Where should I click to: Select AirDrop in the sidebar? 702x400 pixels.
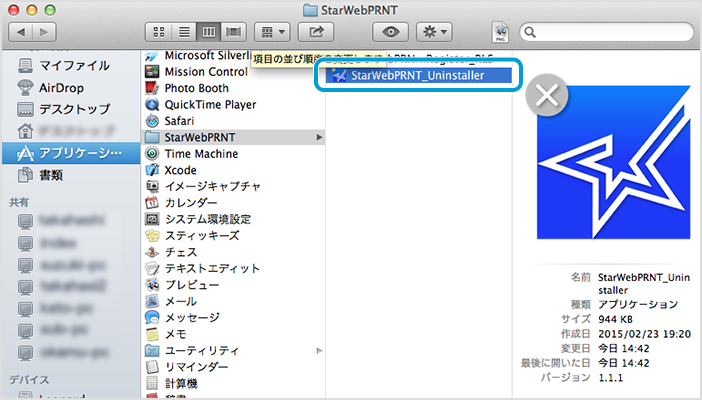click(x=71, y=88)
